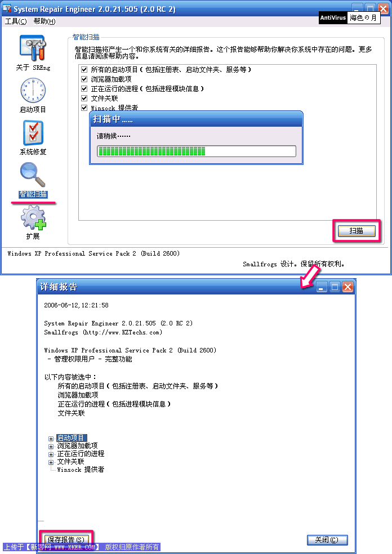
Task: Click the 关闭(C) button in report
Action: (x=327, y=540)
